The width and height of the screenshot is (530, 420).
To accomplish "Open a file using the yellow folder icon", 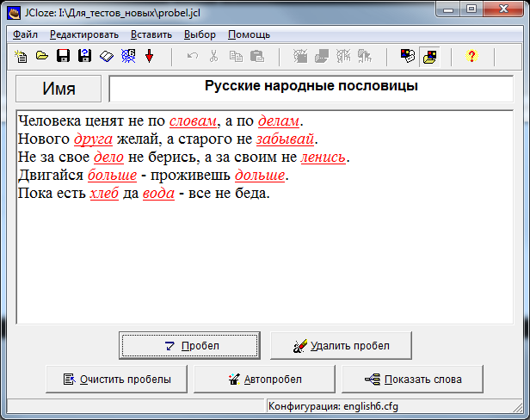I will [x=42, y=55].
